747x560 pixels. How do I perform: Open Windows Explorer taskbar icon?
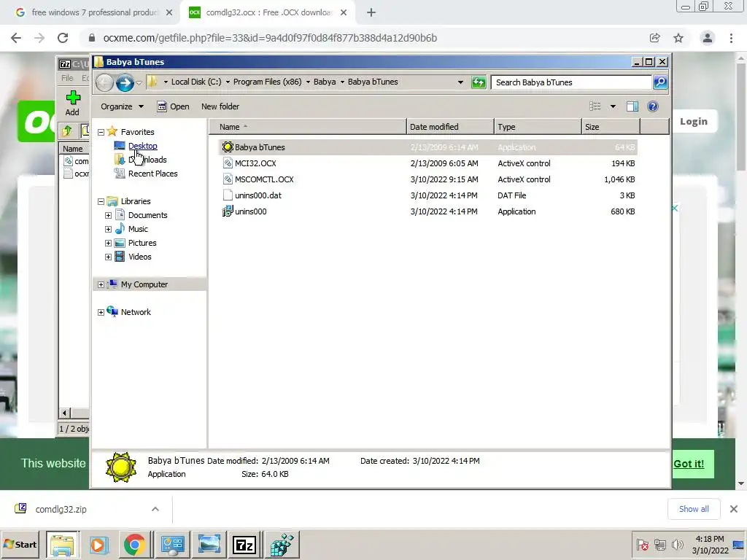click(x=63, y=545)
